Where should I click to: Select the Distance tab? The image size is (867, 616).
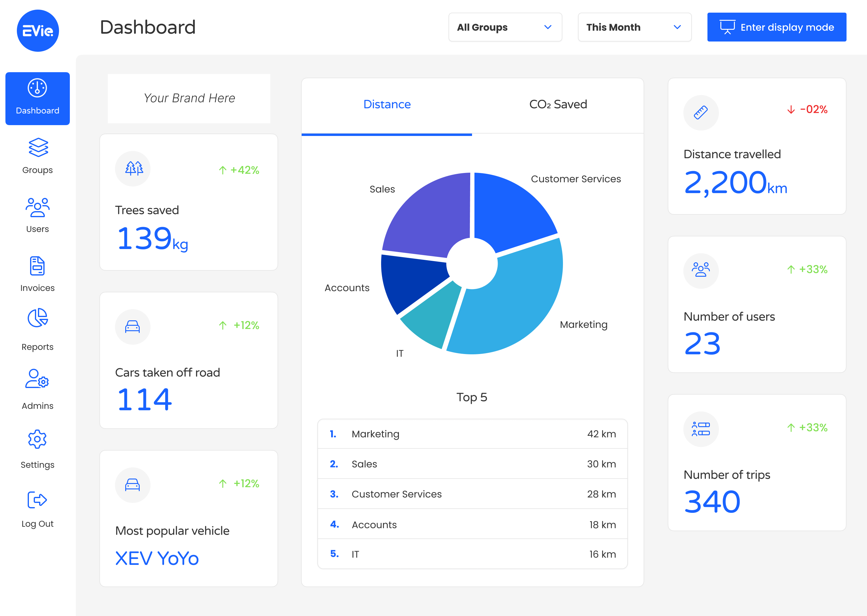pos(387,104)
